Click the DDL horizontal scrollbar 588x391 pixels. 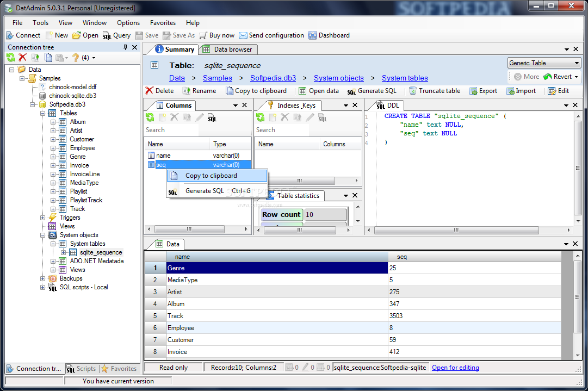(x=456, y=230)
